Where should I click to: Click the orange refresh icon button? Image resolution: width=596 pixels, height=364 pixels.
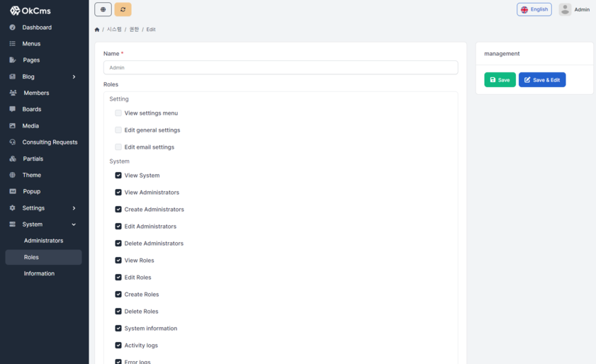pos(123,9)
